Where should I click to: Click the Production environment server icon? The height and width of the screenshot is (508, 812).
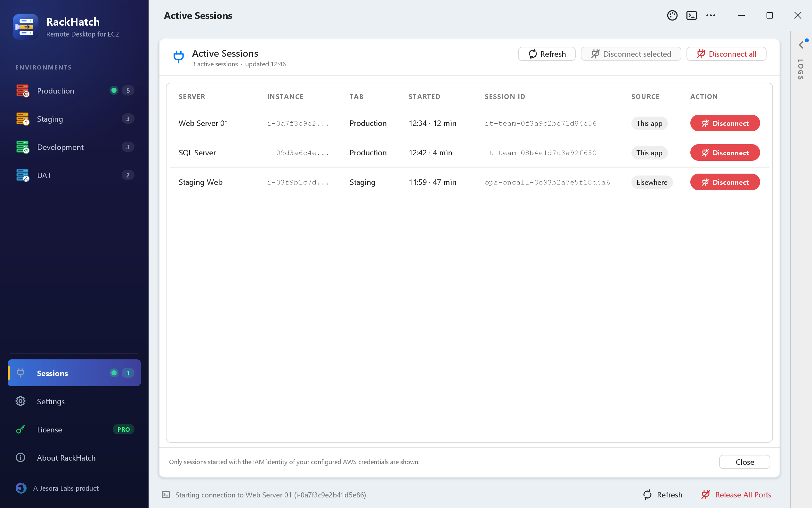[22, 90]
